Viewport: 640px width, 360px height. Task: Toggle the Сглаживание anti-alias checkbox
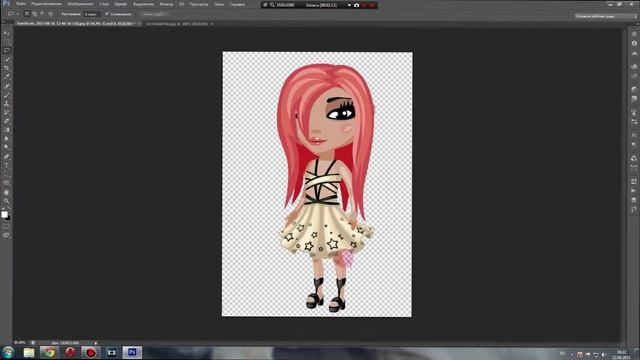coord(107,14)
